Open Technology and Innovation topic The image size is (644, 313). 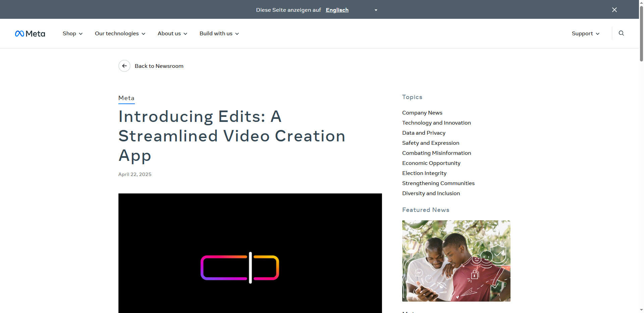[x=436, y=123]
